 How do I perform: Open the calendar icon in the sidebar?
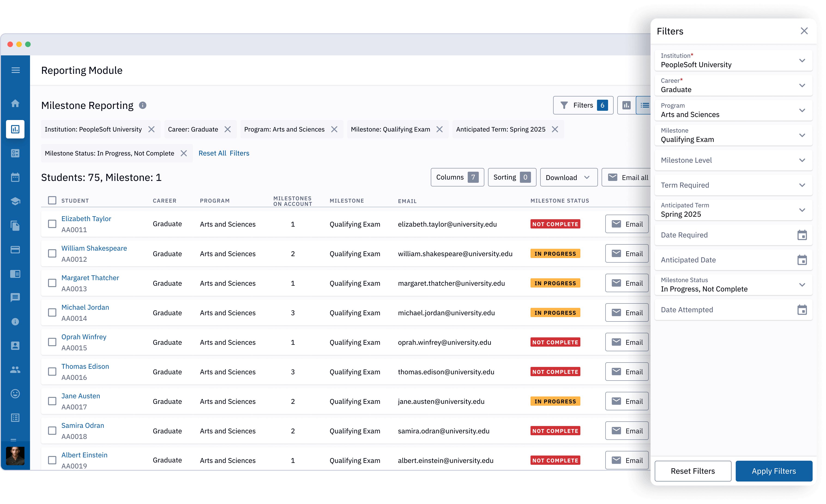[15, 177]
